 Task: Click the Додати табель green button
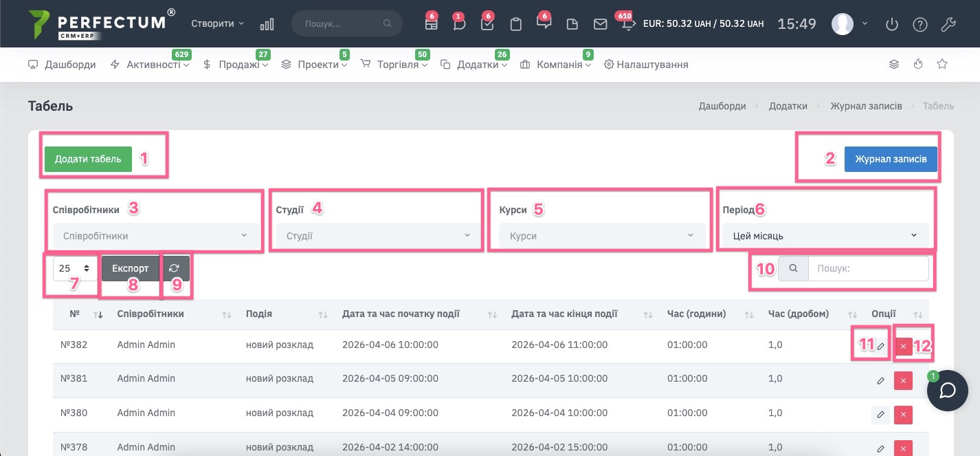click(88, 158)
